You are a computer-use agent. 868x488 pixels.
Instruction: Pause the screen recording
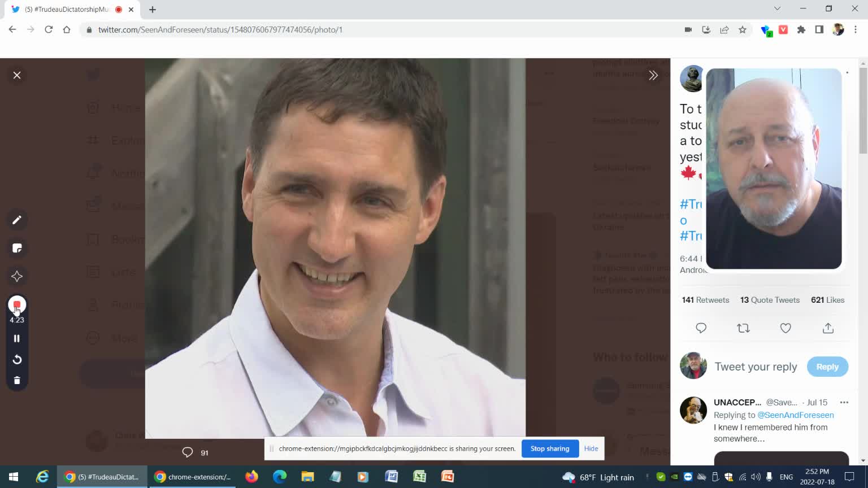tap(17, 338)
